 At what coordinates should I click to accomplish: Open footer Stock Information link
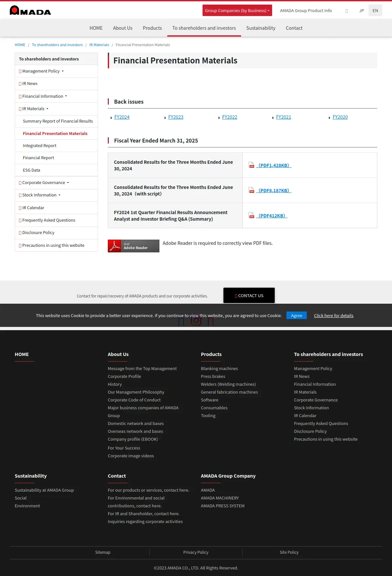(x=311, y=408)
